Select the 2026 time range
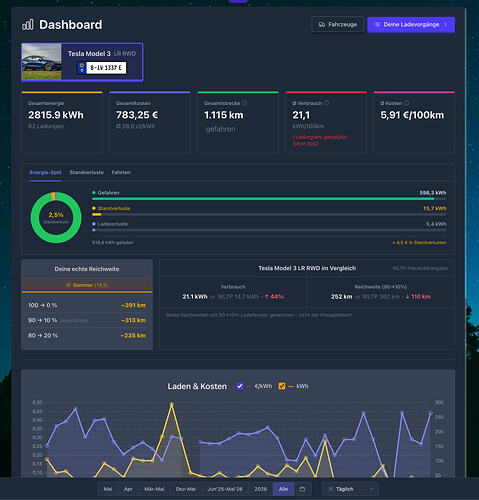The height and width of the screenshot is (500, 479). click(261, 489)
